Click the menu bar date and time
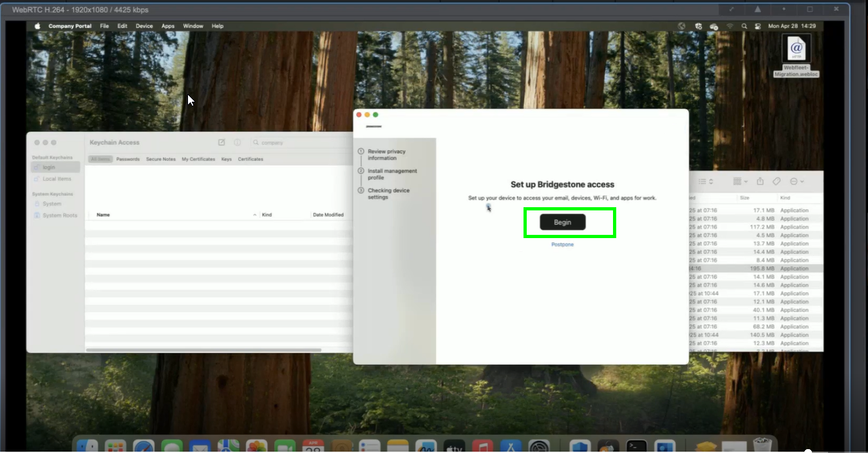 coord(792,26)
